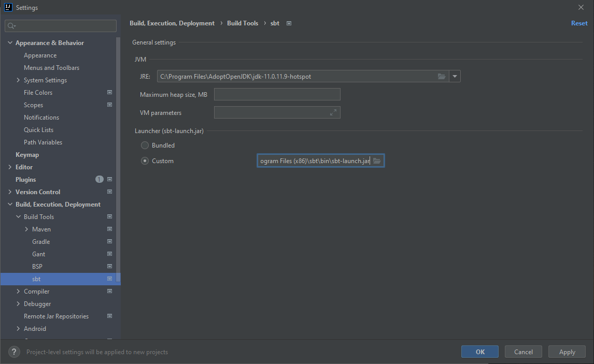Click the project-level icon beside Version Control
This screenshot has height=364, width=594.
click(x=109, y=192)
